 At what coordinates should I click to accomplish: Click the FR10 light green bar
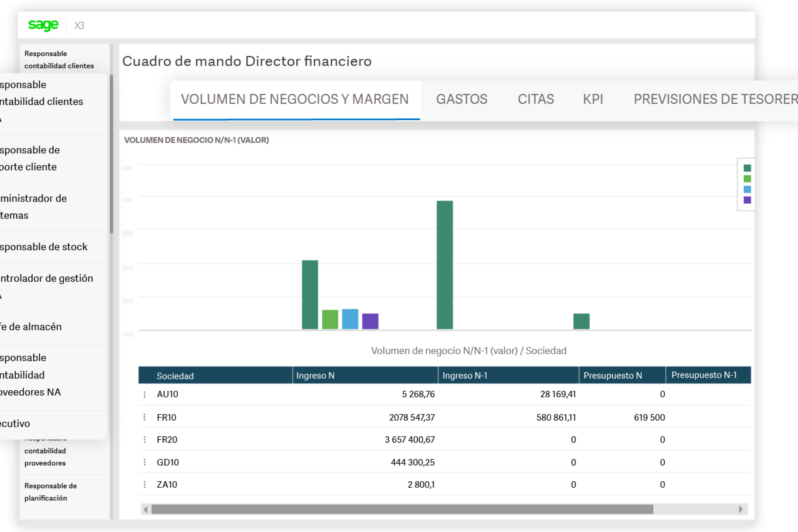coord(330,320)
